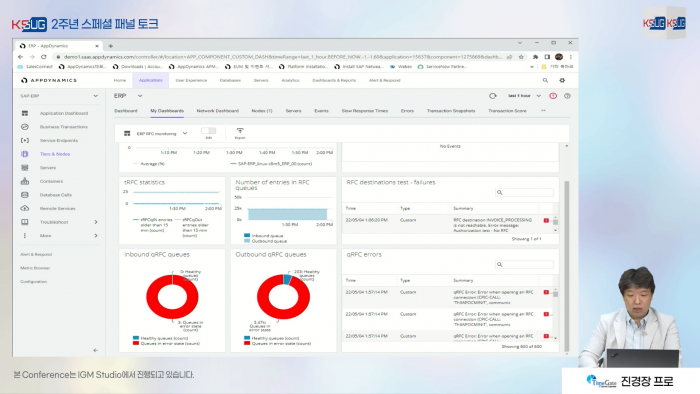Sort by the Summary column in qRFC errors

point(463,281)
